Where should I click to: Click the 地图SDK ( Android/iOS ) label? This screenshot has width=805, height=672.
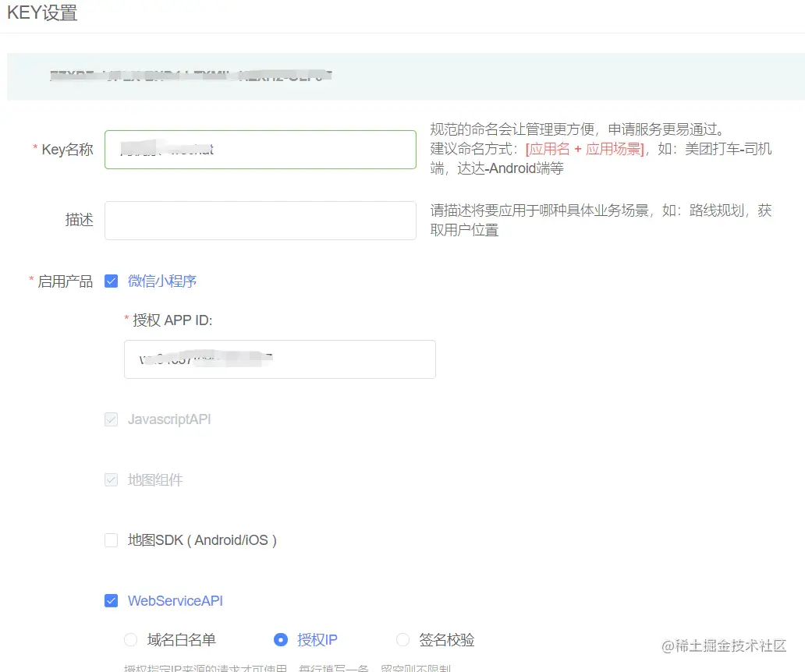coord(202,540)
